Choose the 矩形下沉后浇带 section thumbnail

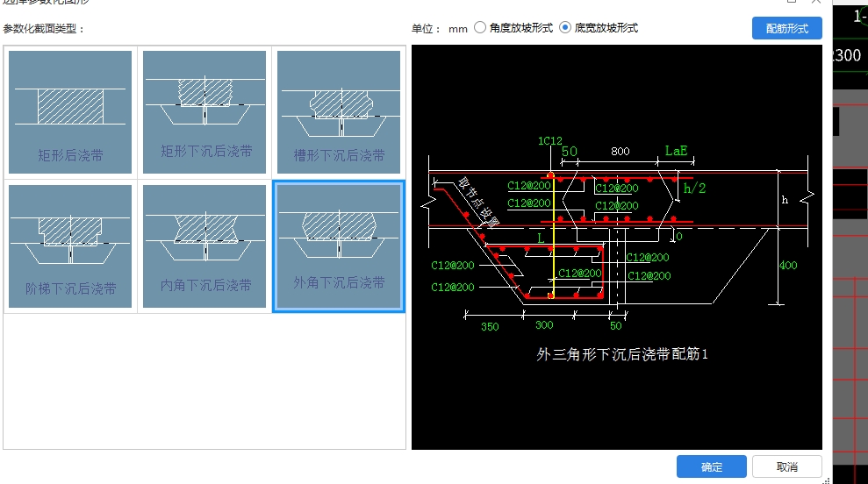[x=204, y=112]
